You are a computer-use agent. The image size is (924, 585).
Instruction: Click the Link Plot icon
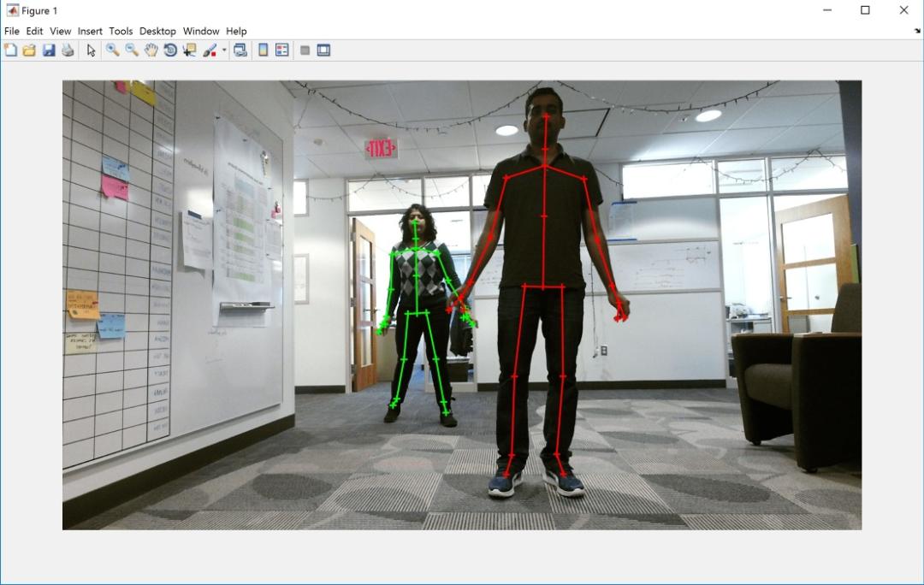(240, 50)
